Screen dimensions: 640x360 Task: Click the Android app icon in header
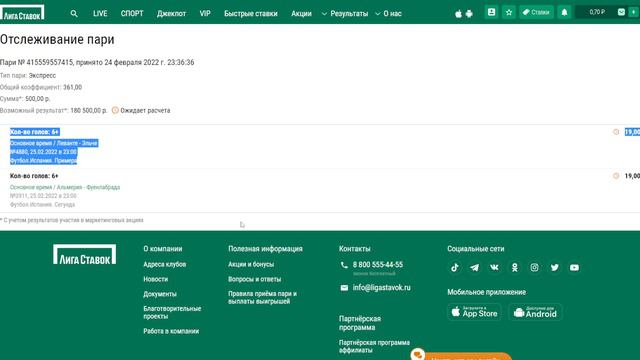tap(469, 14)
